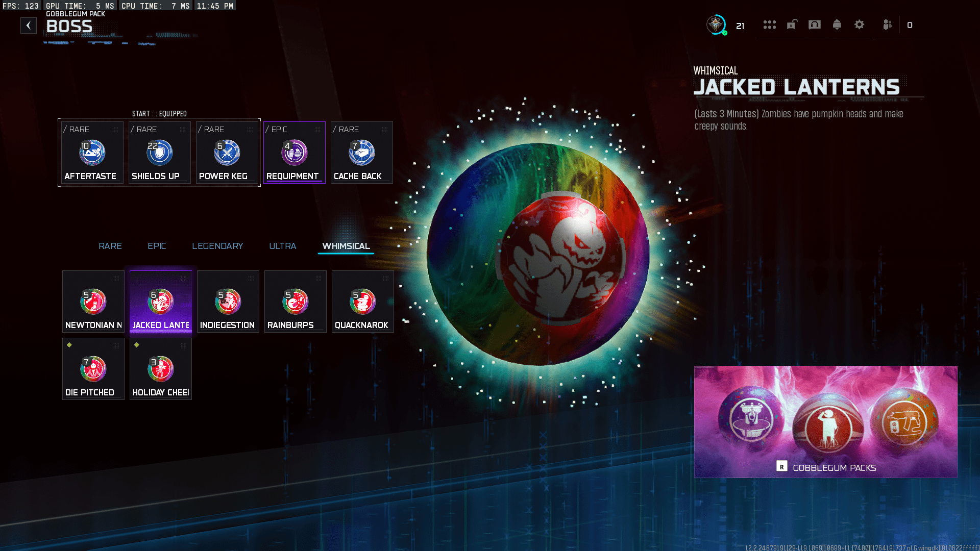Select the equipped Shields Up slot
The image size is (980, 551).
coord(160,153)
